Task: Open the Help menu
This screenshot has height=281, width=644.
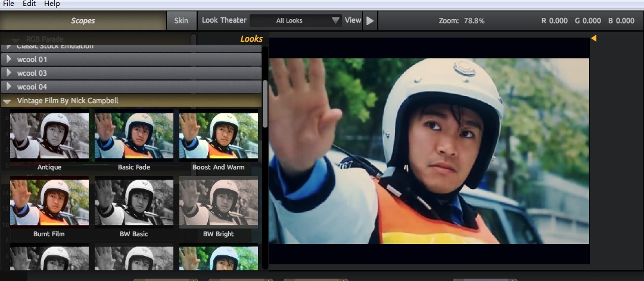Action: pyautogui.click(x=52, y=4)
